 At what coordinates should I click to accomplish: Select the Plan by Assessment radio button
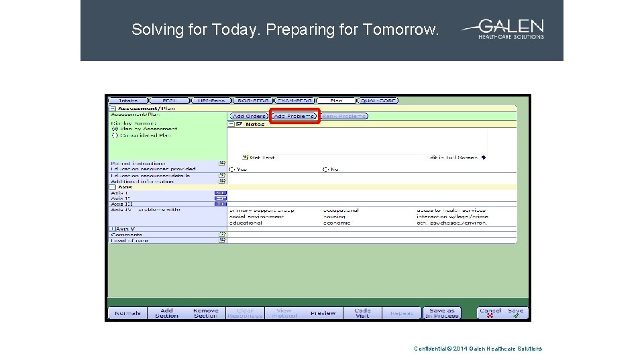(115, 129)
